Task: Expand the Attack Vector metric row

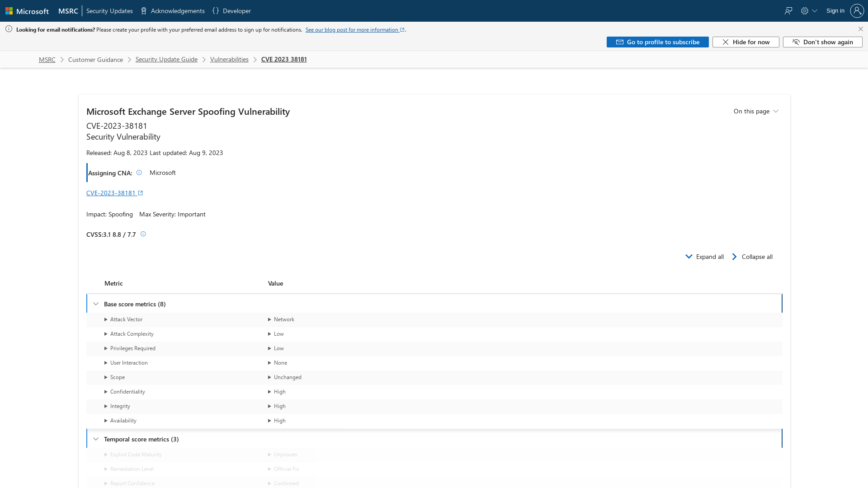Action: (123, 319)
